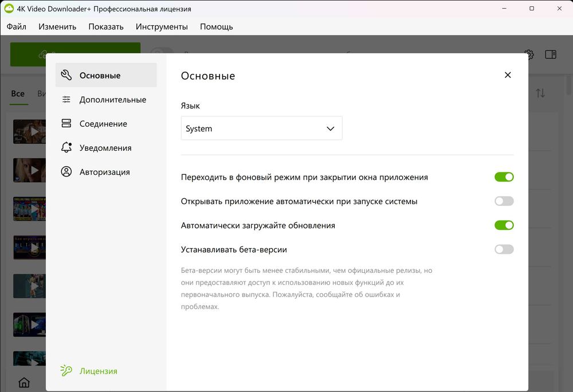
Task: Click the third video thumbnail in the list
Action: (x=30, y=209)
